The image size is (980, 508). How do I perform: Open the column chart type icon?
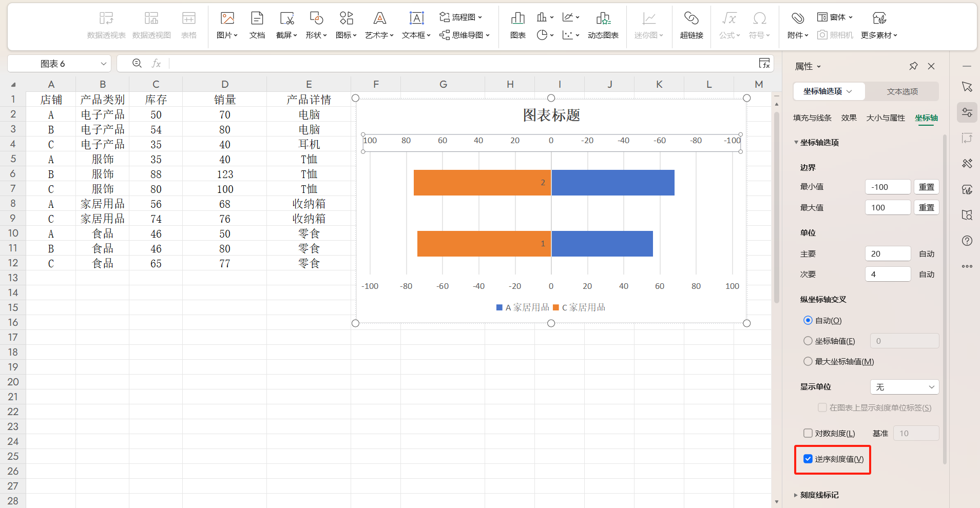[x=542, y=17]
